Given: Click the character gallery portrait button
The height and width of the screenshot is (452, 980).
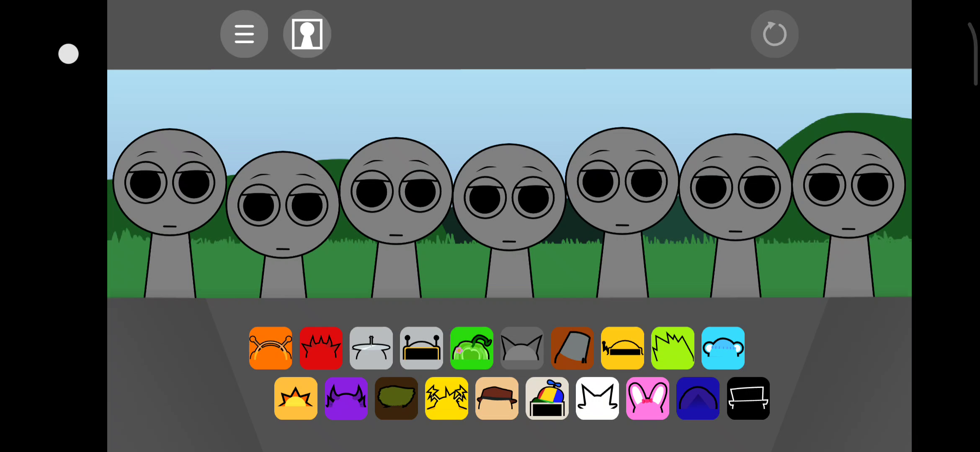Looking at the screenshot, I should pyautogui.click(x=307, y=34).
